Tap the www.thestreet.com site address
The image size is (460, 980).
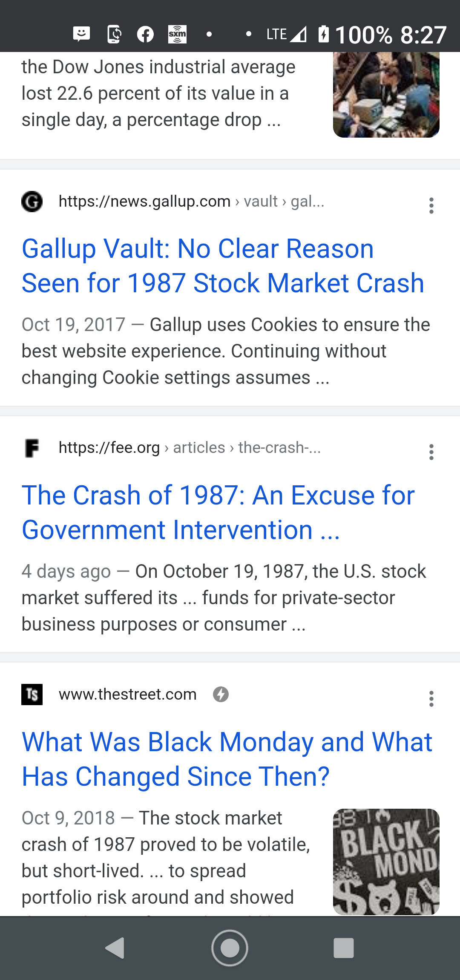click(128, 695)
